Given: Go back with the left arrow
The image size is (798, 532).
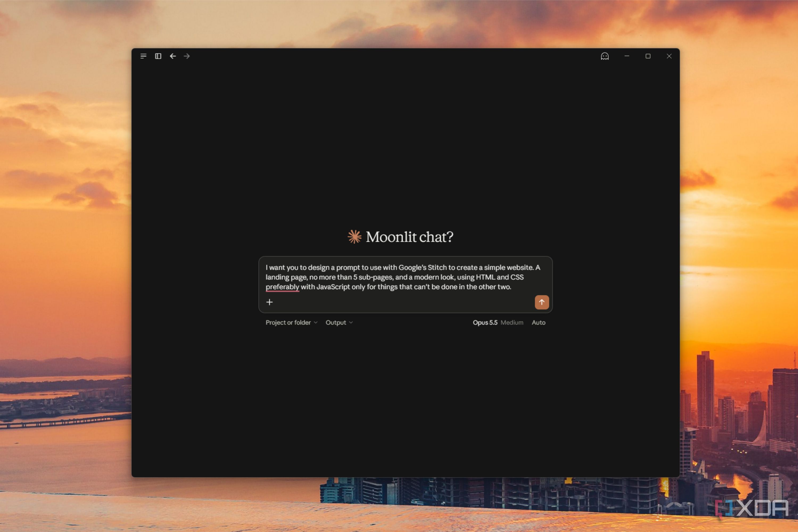Looking at the screenshot, I should pyautogui.click(x=173, y=56).
